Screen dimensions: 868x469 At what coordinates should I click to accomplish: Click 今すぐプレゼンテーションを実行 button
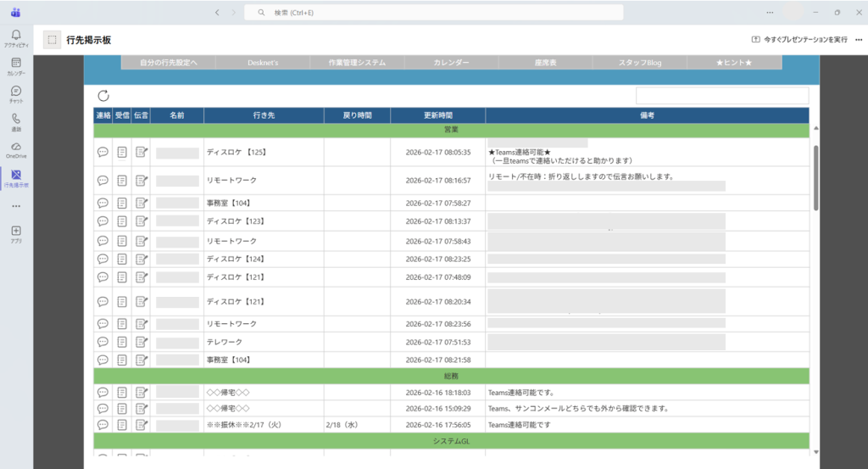[799, 40]
